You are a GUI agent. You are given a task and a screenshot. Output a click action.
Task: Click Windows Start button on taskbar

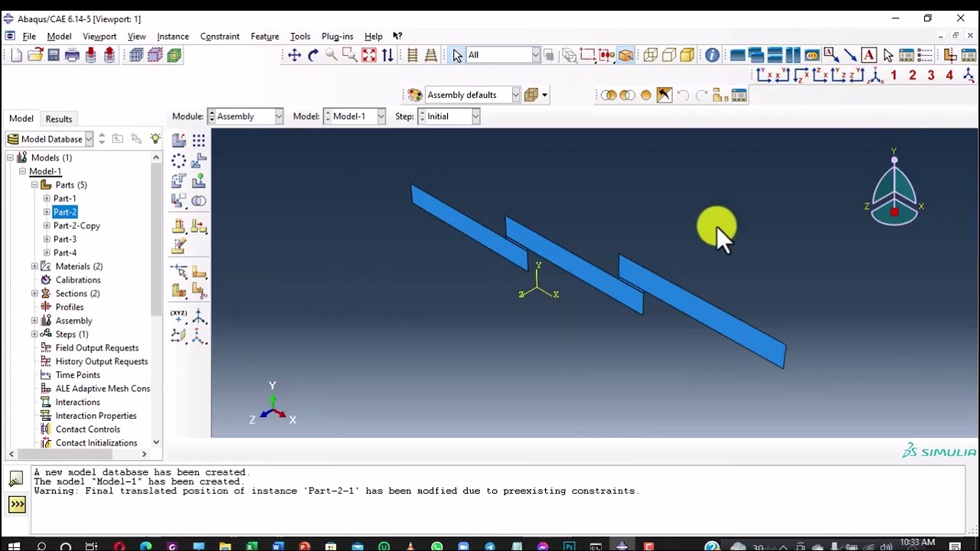tap(14, 546)
